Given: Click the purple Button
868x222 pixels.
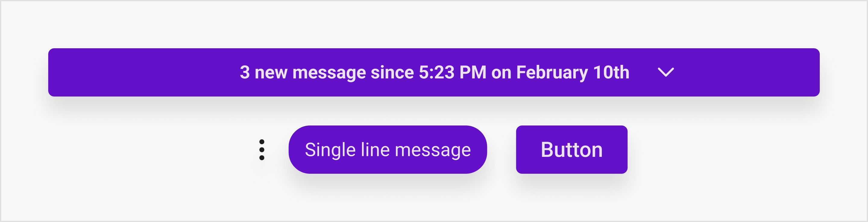Looking at the screenshot, I should [x=571, y=150].
